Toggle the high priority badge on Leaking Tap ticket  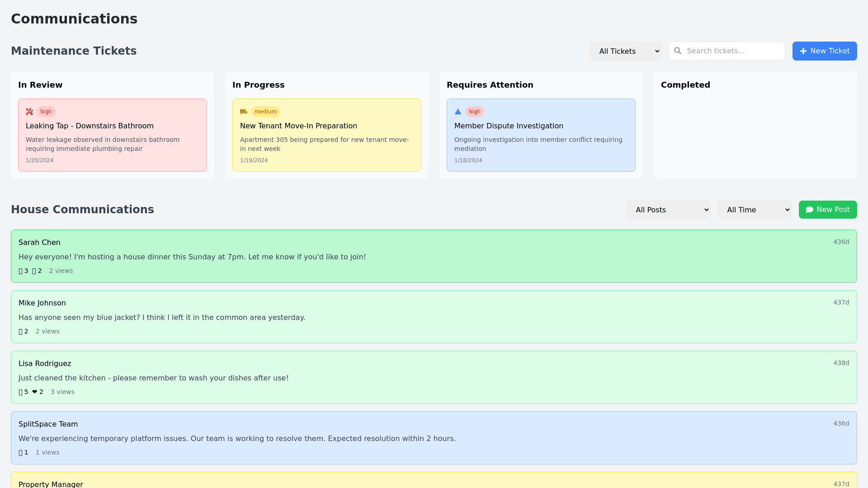46,112
